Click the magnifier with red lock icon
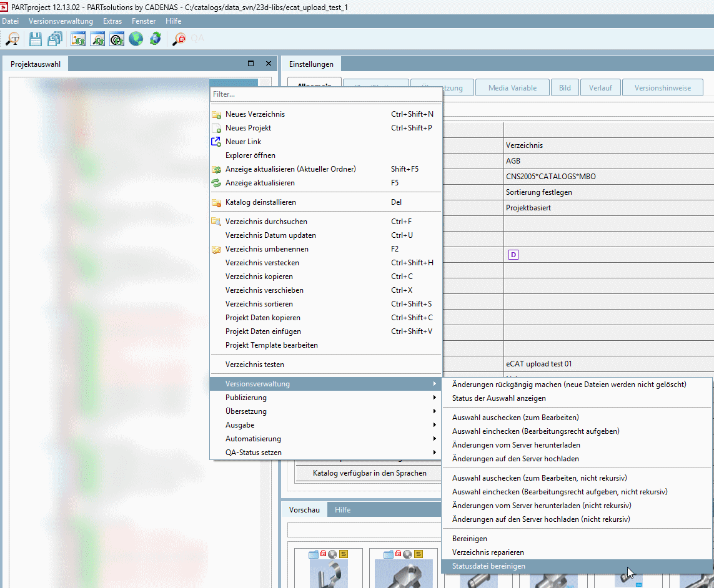This screenshot has width=714, height=588. click(x=179, y=39)
